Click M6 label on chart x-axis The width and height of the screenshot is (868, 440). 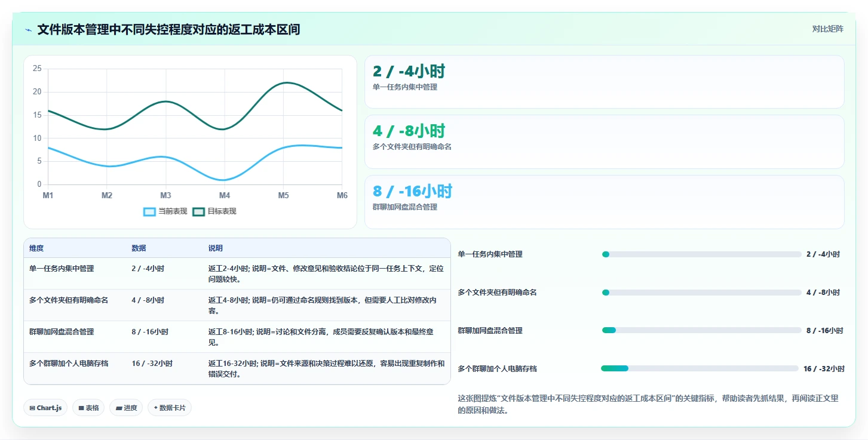click(342, 196)
